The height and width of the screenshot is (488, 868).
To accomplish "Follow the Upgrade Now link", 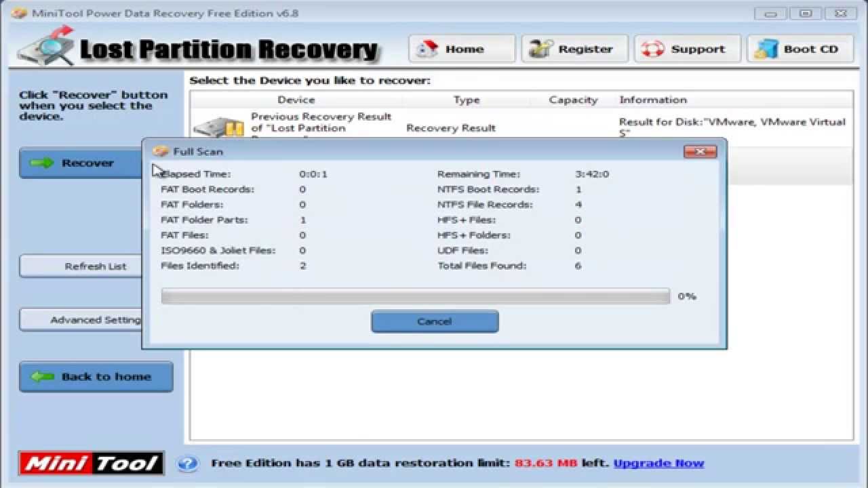I will [x=658, y=464].
